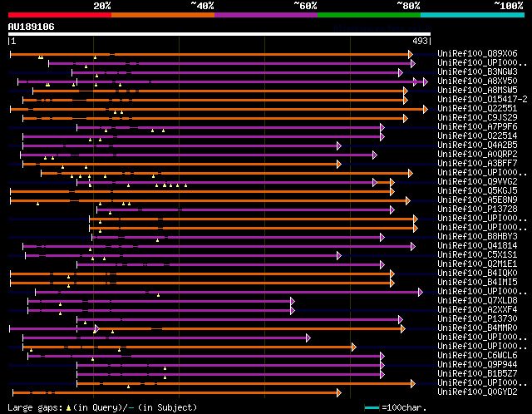
Task: Select the UniRef100_P13730 label
Action: point(477,318)
